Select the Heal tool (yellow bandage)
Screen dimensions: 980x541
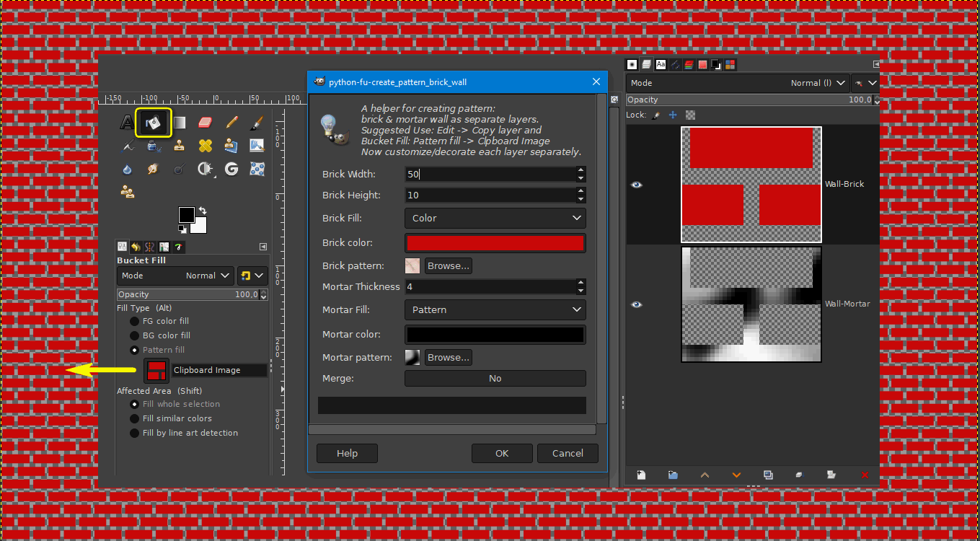[206, 146]
